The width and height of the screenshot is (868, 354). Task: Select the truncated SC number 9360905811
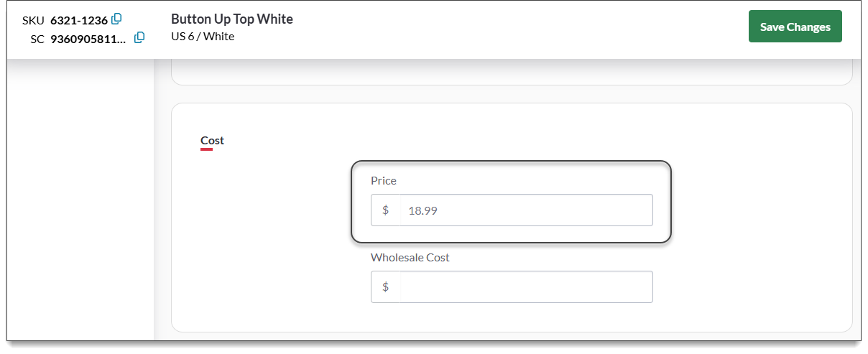88,39
